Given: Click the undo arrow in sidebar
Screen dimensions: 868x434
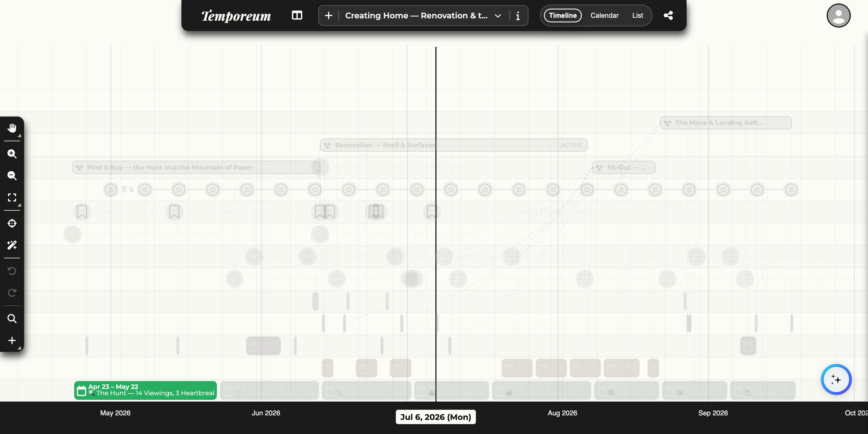Looking at the screenshot, I should click(x=12, y=271).
